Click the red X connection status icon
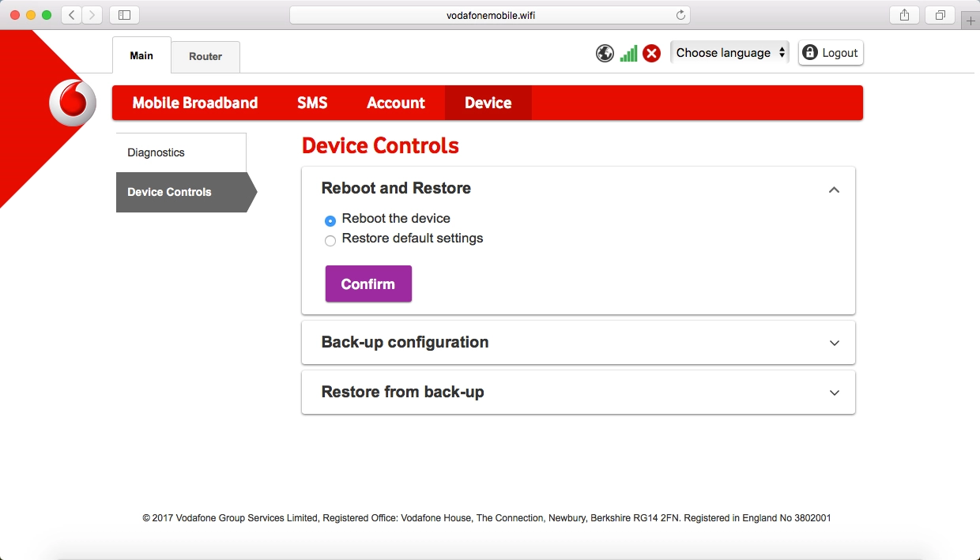Screen dimensions: 980x560 click(651, 53)
